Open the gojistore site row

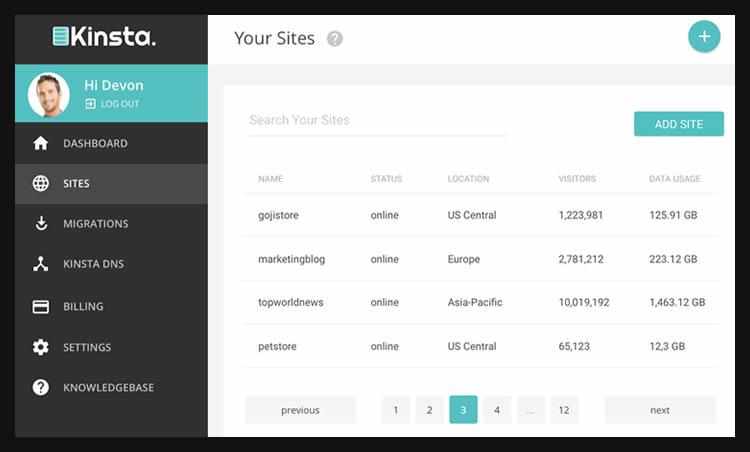point(277,215)
